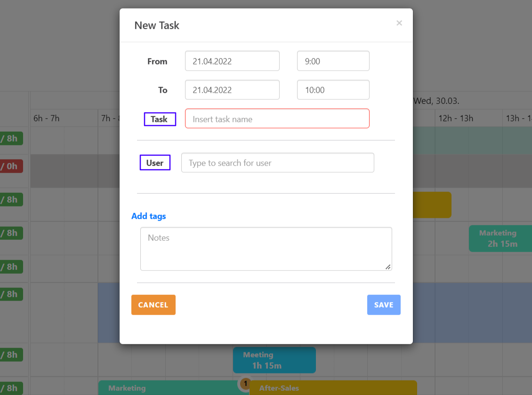Focus the Insert task name field
Image resolution: width=532 pixels, height=395 pixels.
click(277, 119)
